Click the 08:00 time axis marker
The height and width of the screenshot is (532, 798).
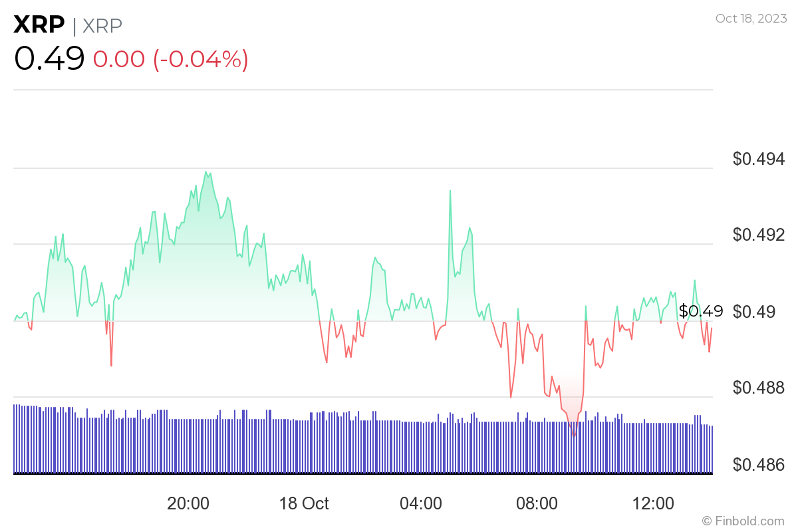[x=537, y=503]
